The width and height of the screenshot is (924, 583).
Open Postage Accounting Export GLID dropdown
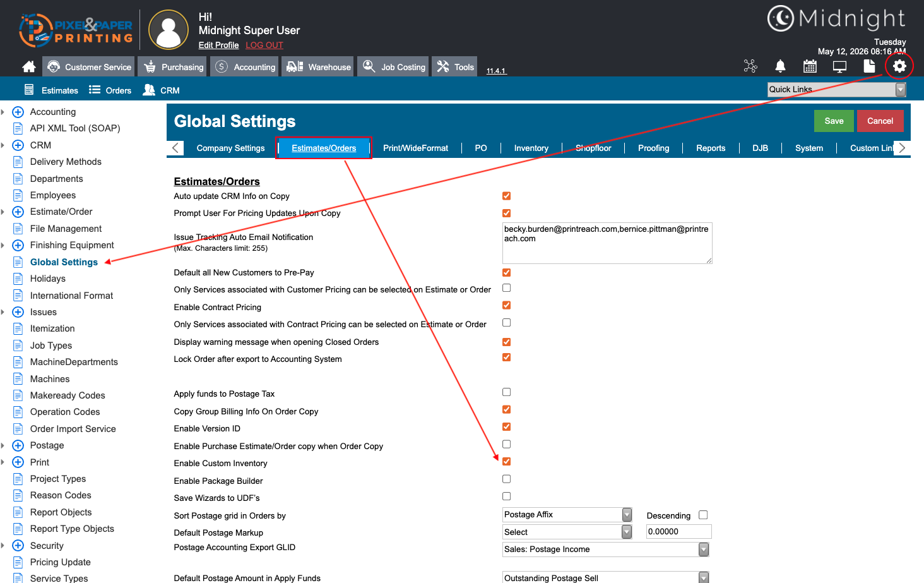(x=606, y=550)
